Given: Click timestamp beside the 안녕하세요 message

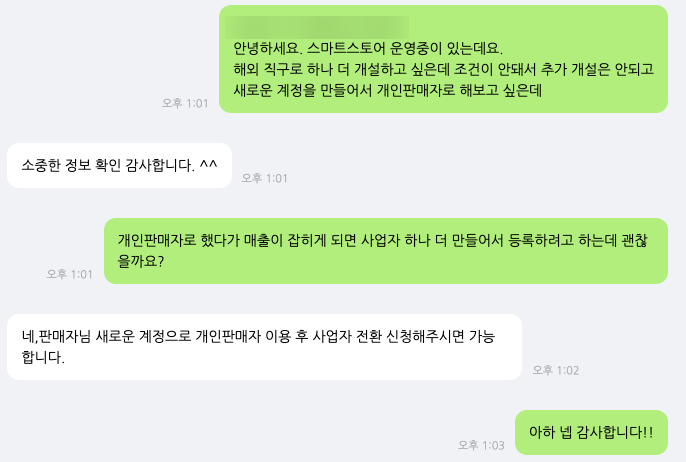Looking at the screenshot, I should click(x=185, y=103).
